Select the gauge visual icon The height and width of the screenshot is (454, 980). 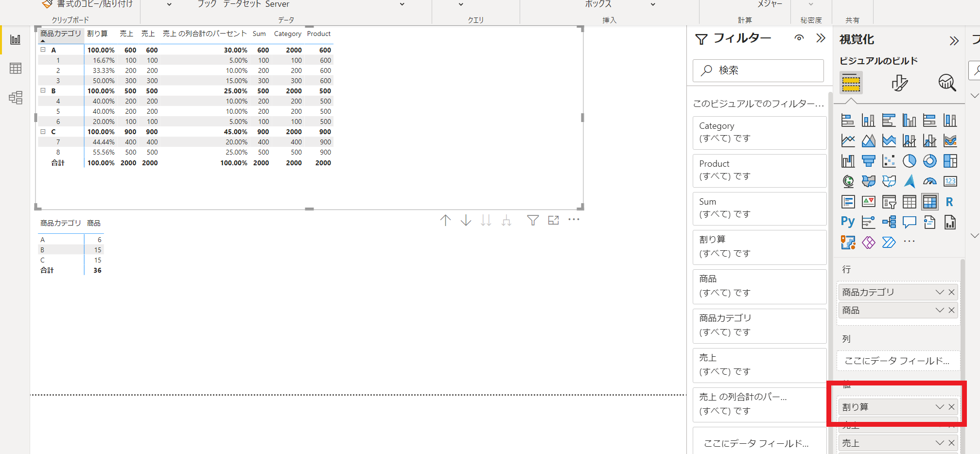tap(929, 181)
